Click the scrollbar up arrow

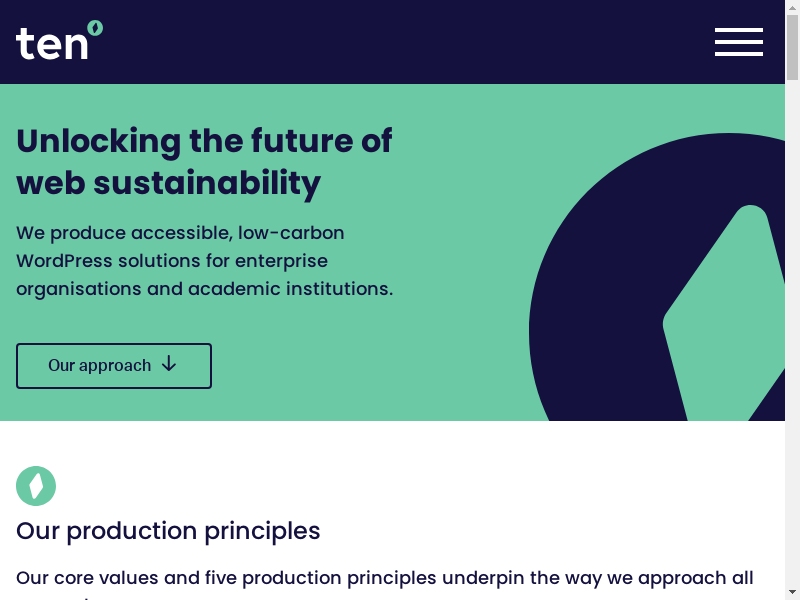[792, 7]
